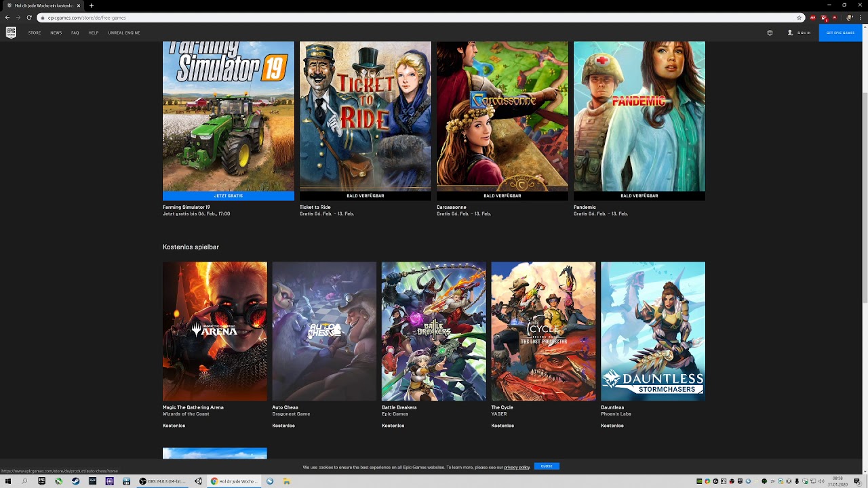The width and height of the screenshot is (868, 488).
Task: Open the HELP menu item
Action: click(94, 33)
